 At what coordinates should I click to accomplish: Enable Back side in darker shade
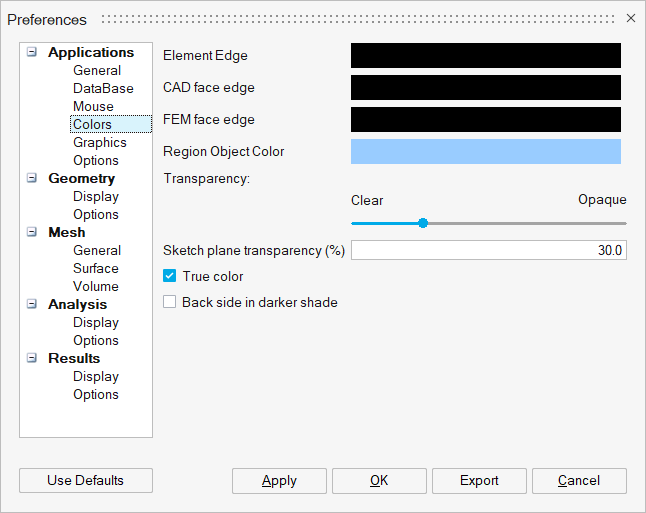(x=169, y=302)
